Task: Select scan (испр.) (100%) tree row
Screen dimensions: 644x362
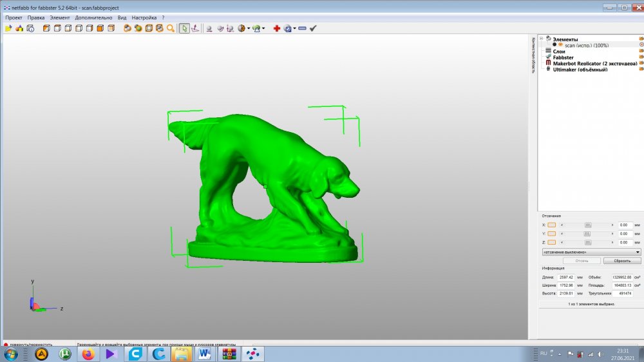Action: pyautogui.click(x=587, y=45)
